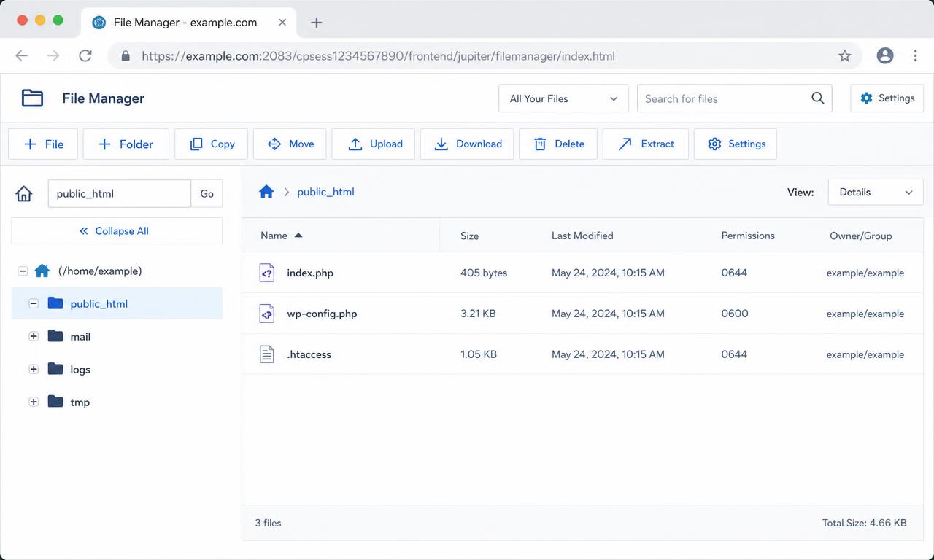934x560 pixels.
Task: Click the .htaccess document icon
Action: pyautogui.click(x=267, y=354)
